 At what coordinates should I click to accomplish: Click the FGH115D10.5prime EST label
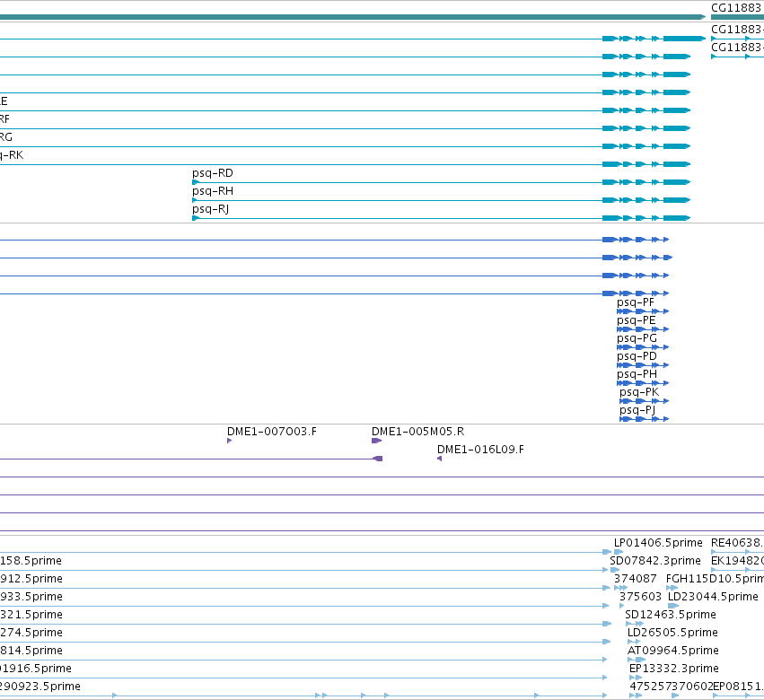point(715,579)
